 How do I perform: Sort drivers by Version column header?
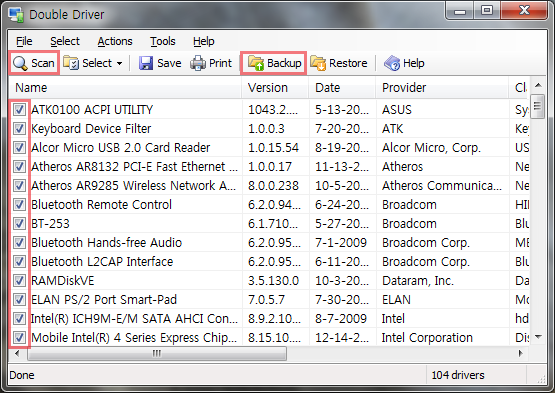click(x=275, y=88)
